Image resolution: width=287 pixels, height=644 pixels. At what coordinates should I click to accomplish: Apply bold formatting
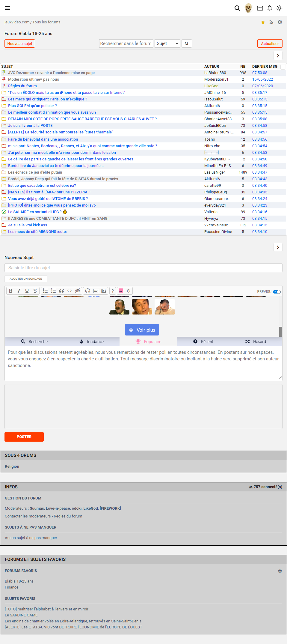pyautogui.click(x=11, y=291)
